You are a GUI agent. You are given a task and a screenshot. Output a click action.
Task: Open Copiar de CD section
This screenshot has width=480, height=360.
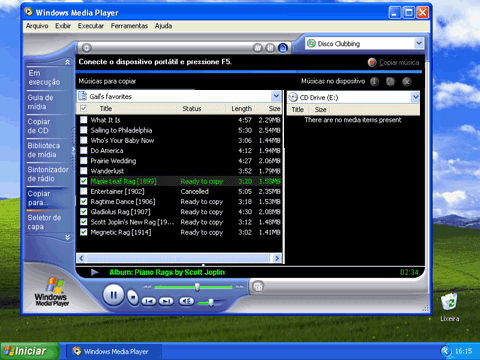(x=48, y=126)
